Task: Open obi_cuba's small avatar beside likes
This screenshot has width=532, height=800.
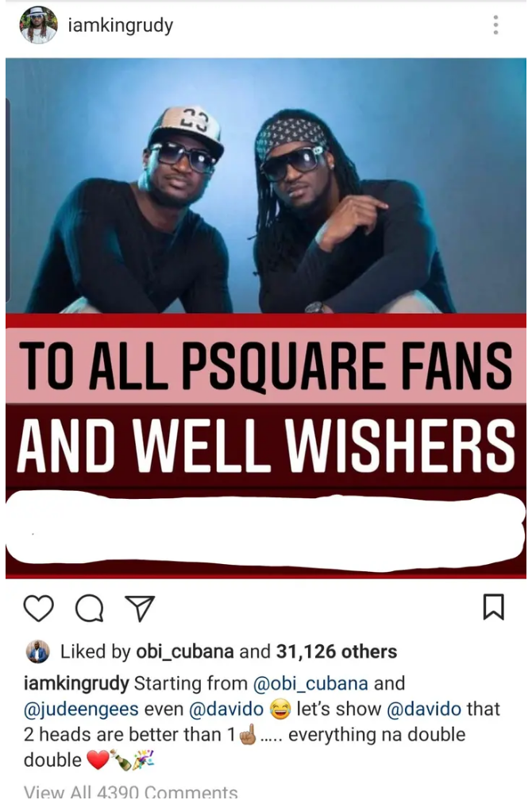Action: [37, 651]
